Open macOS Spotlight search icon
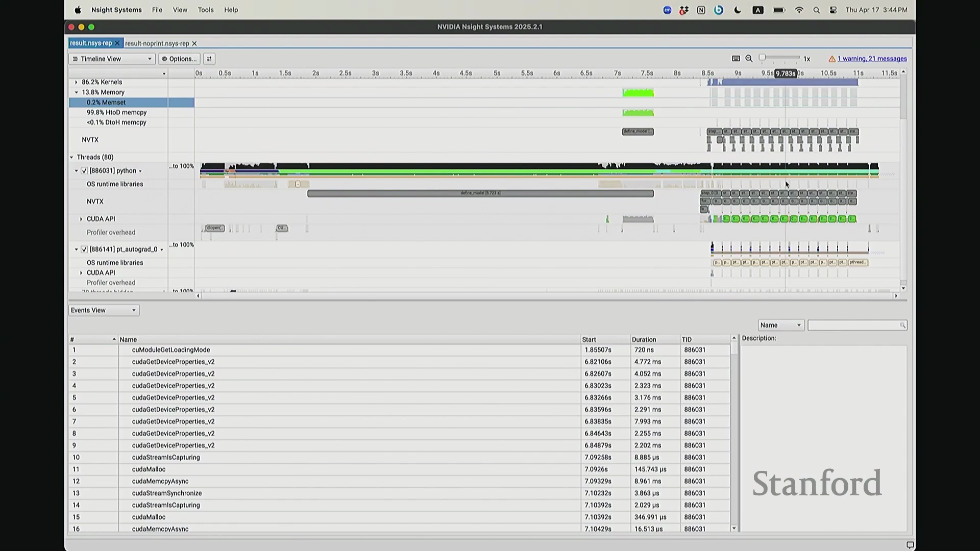 tap(816, 10)
